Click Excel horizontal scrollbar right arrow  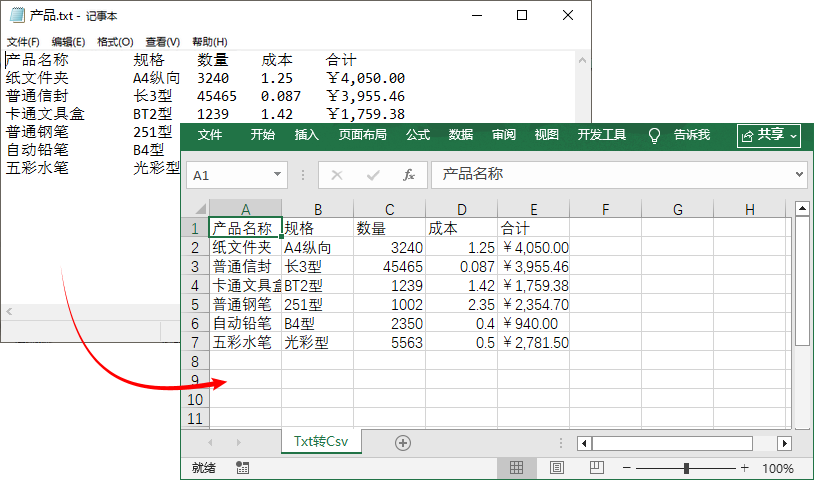[x=784, y=443]
